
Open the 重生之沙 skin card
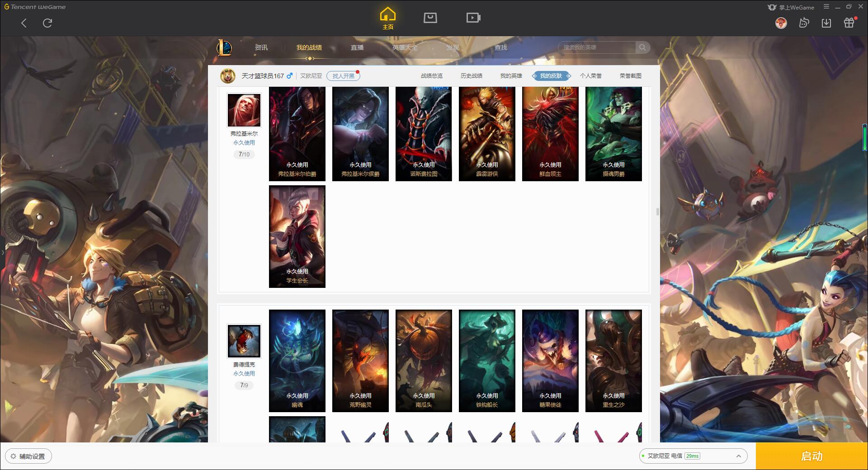point(613,361)
